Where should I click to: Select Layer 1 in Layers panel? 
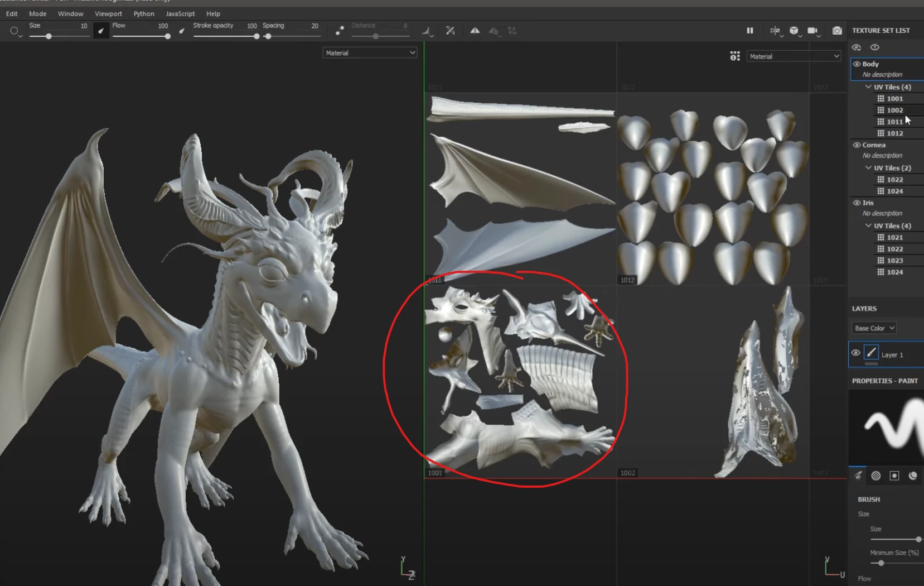point(886,354)
